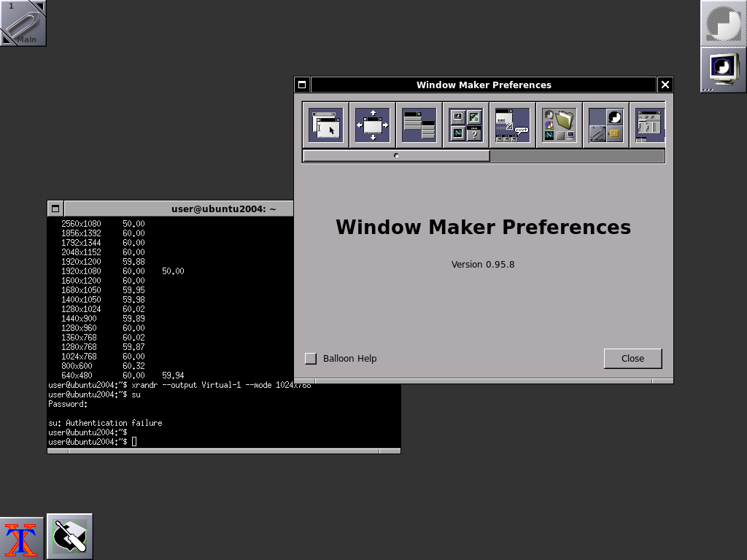Image resolution: width=747 pixels, height=560 pixels.
Task: Click the section scroller knob in Preferences
Action: (x=396, y=156)
